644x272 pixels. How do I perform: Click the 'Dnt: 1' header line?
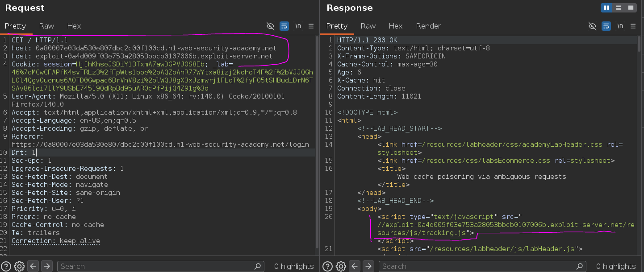point(24,152)
